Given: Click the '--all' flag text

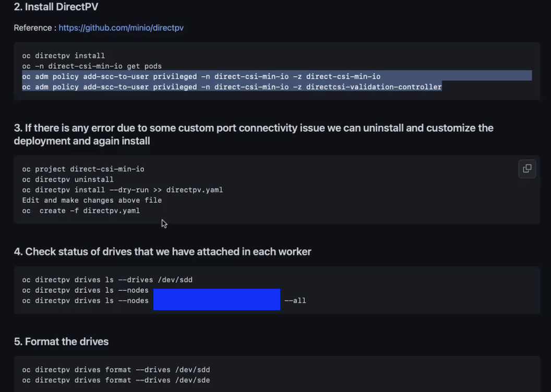Looking at the screenshot, I should [x=295, y=301].
